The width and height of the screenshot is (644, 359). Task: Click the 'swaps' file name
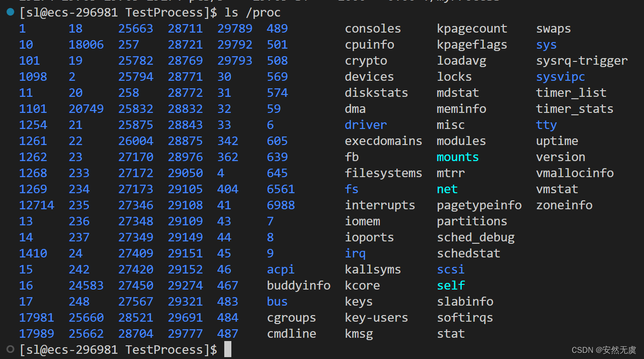(554, 28)
